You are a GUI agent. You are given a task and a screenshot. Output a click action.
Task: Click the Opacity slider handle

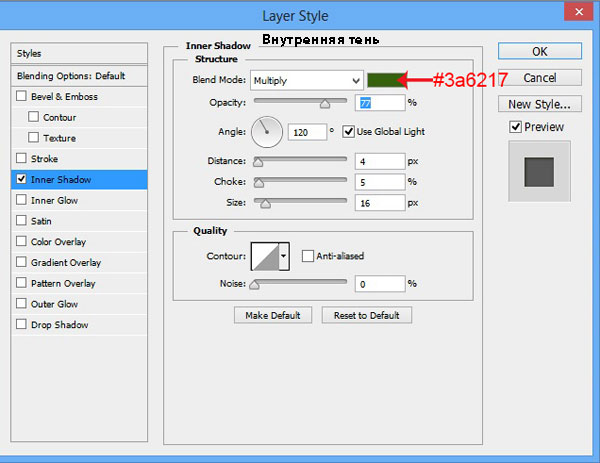(x=325, y=104)
